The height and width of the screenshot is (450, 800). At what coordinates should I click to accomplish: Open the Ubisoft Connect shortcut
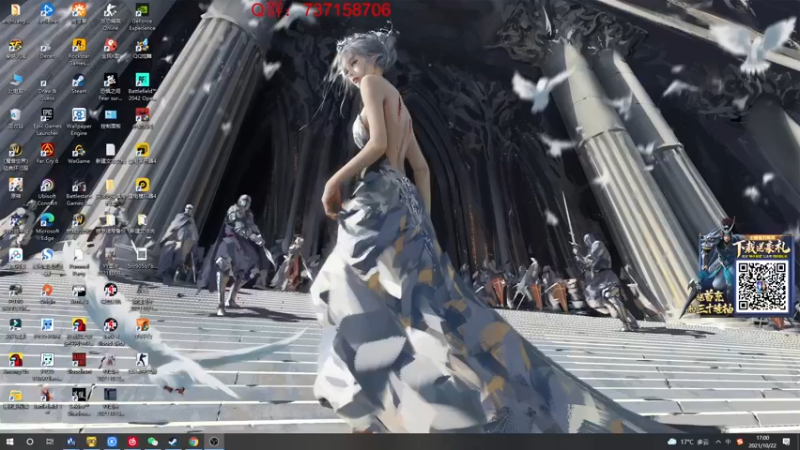[47, 191]
